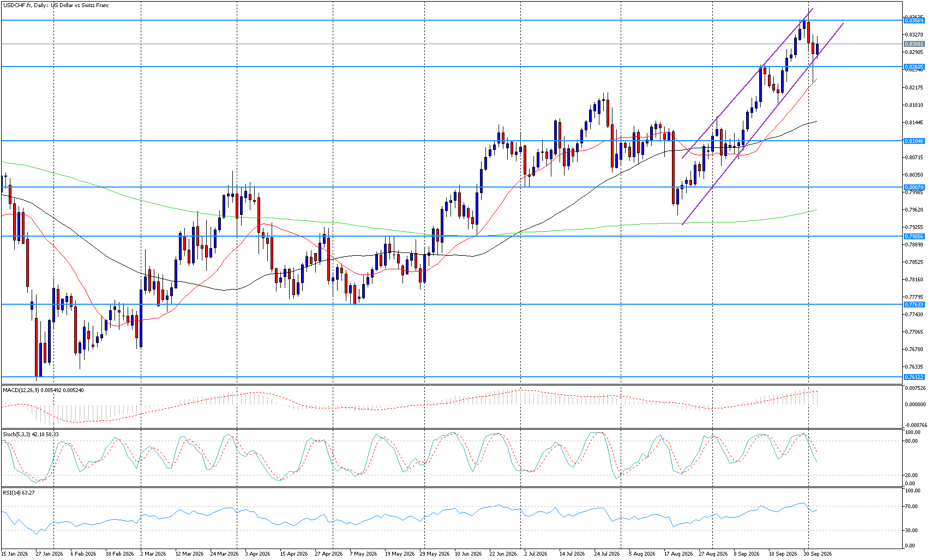
Task: Click the 2 Mar 2026 date label
Action: tap(153, 553)
